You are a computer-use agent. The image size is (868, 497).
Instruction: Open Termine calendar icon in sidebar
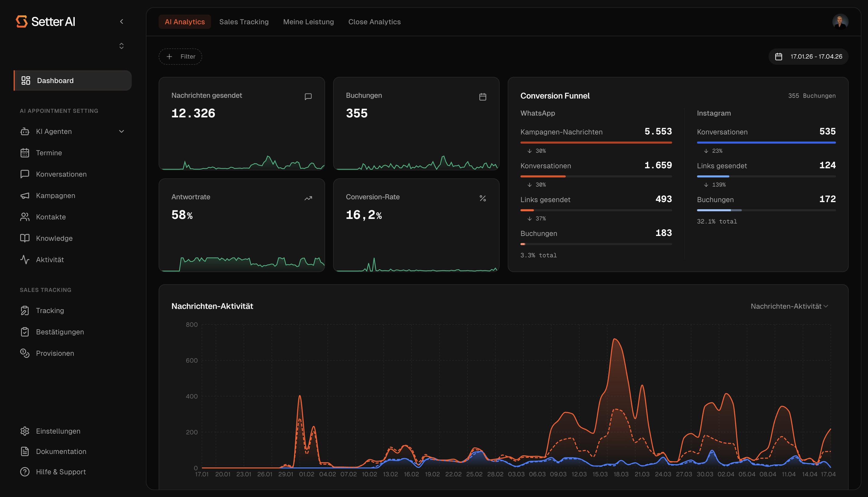click(x=25, y=153)
